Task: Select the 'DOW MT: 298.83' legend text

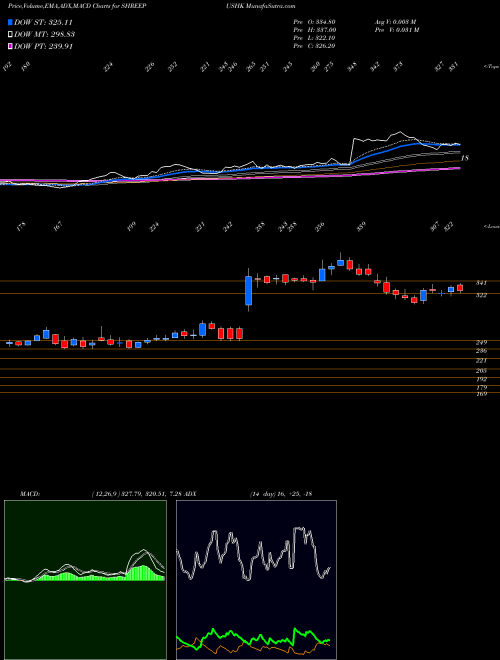Action: (45, 35)
